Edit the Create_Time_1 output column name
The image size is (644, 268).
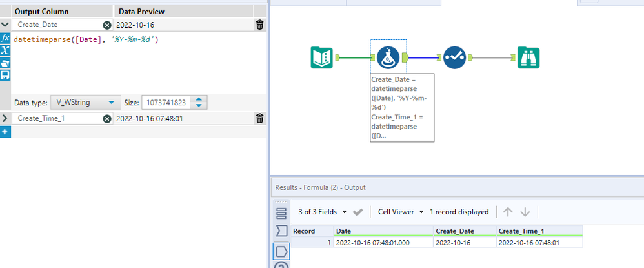coord(57,119)
